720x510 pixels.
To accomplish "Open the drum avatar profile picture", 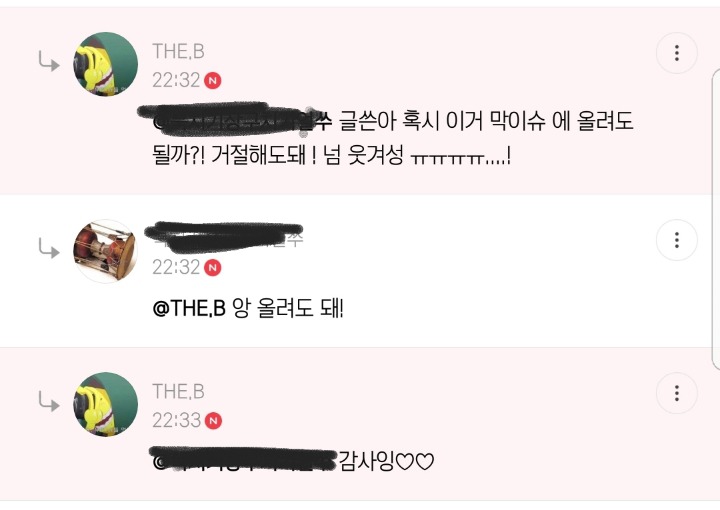I will (x=106, y=251).
